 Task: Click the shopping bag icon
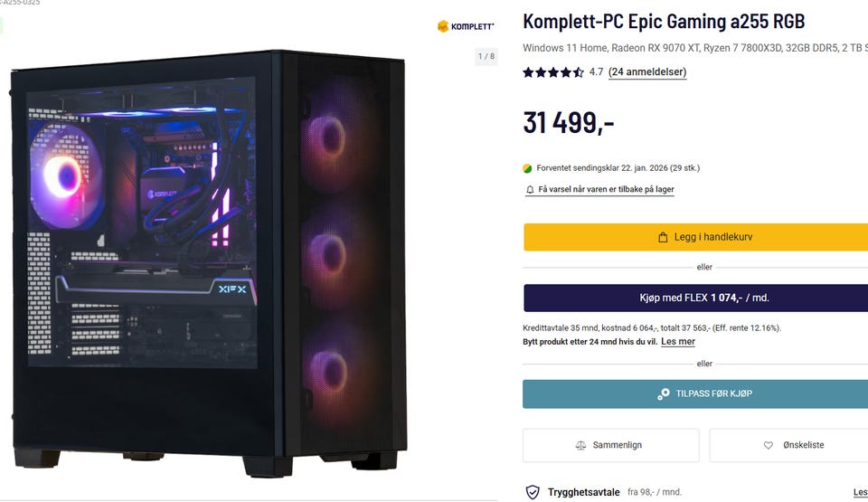pos(663,237)
